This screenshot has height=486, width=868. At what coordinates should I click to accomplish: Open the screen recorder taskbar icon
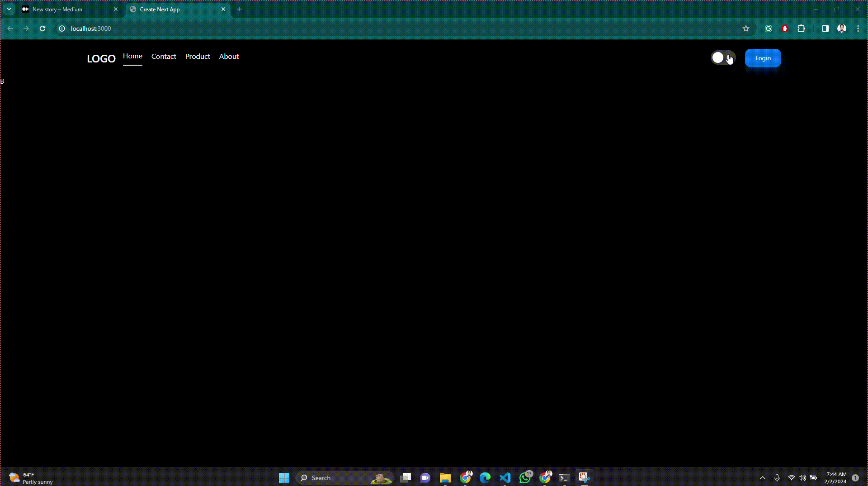click(585, 478)
